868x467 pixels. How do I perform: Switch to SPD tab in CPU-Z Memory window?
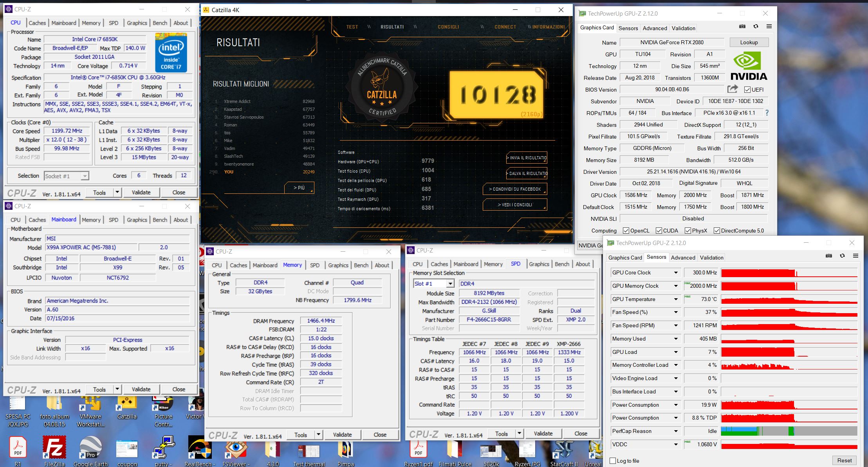click(x=315, y=265)
